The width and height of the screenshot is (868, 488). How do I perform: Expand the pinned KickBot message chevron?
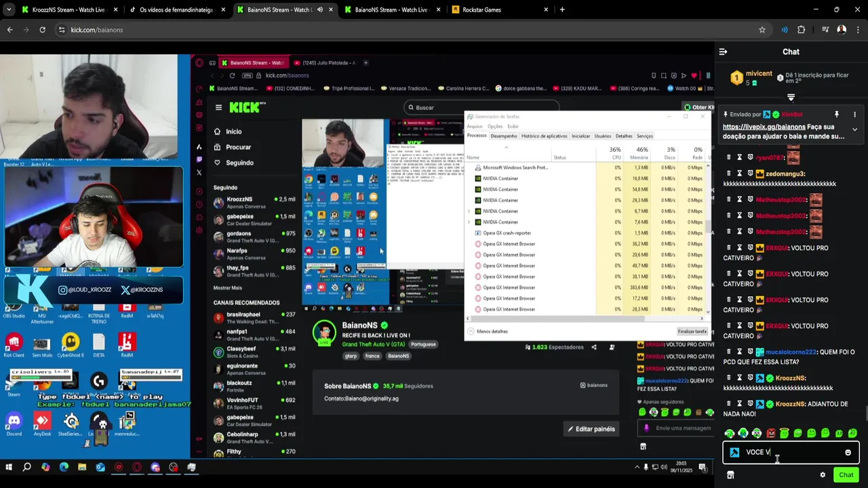tap(854, 129)
